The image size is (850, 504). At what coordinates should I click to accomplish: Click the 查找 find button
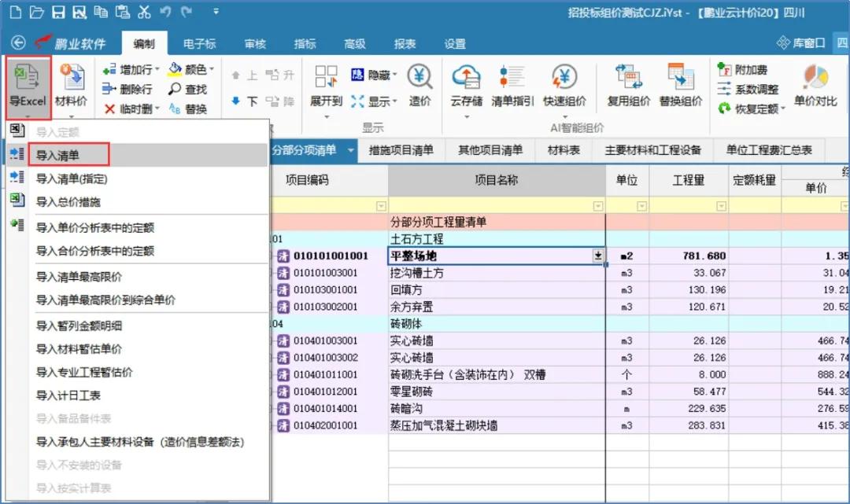pos(188,90)
